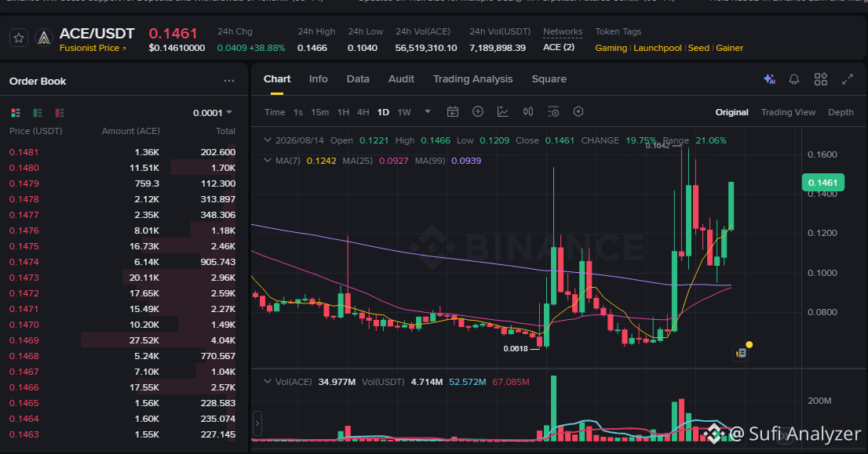Click the Gainer token tag
Screen dimensions: 868x454
[x=729, y=48]
